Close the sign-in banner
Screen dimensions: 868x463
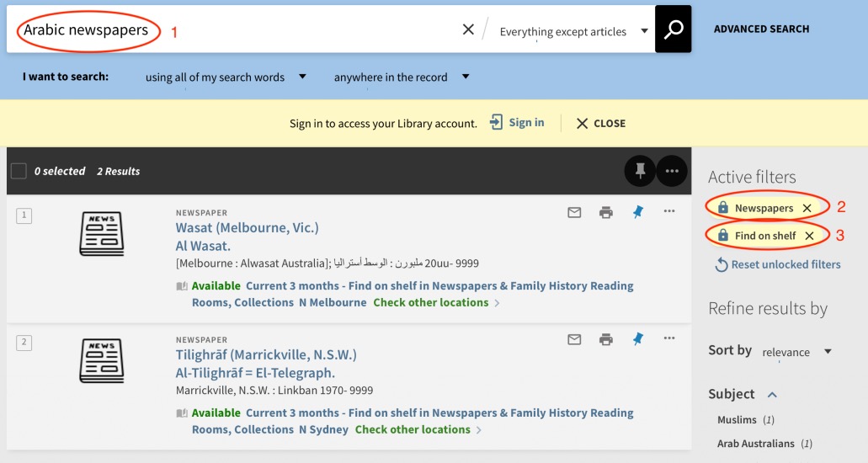click(601, 124)
